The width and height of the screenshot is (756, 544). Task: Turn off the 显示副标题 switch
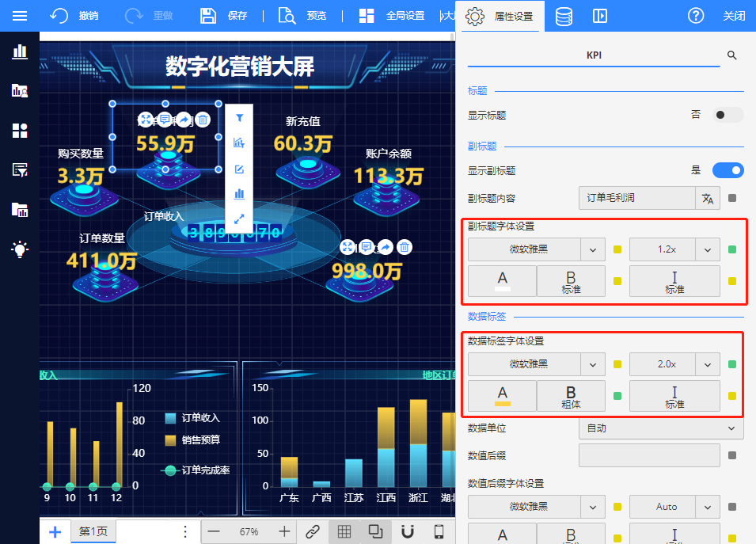click(728, 170)
